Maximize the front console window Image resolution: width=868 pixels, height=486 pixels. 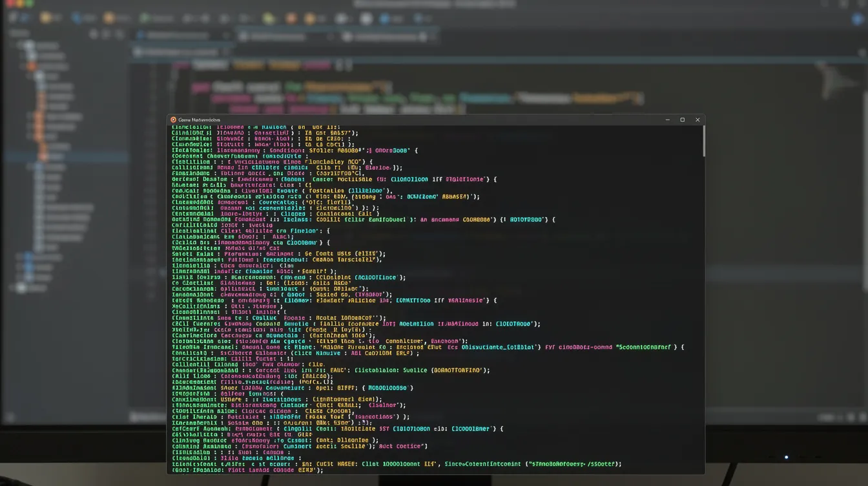click(x=683, y=120)
